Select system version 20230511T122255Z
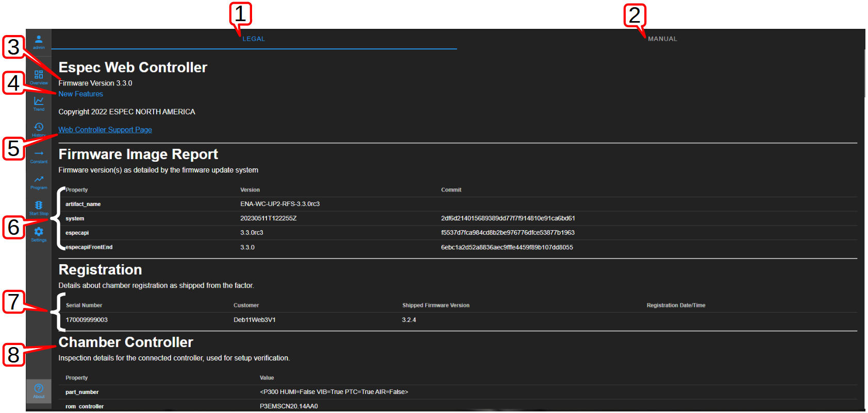 [269, 218]
